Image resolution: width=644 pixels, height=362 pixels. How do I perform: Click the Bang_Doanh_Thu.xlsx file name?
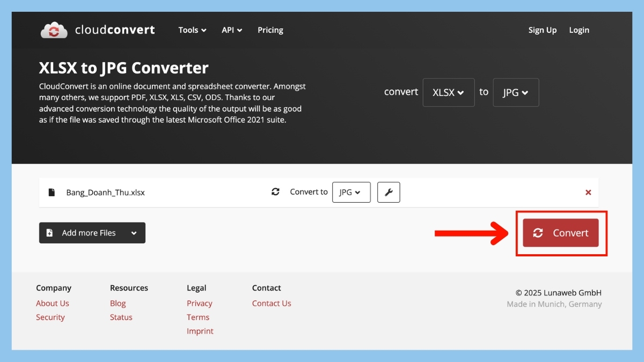click(106, 193)
